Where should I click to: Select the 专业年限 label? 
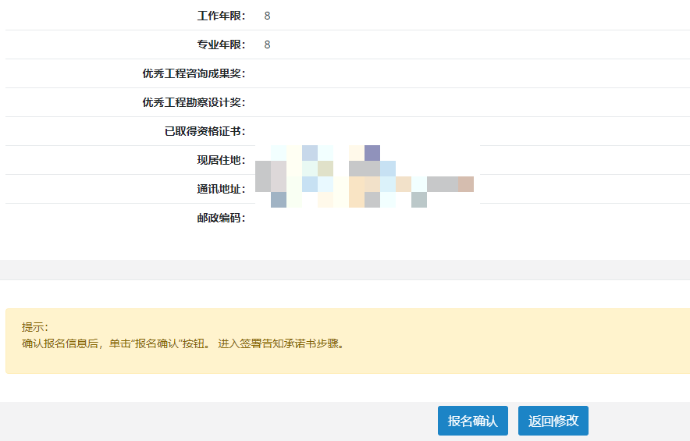[x=221, y=45]
